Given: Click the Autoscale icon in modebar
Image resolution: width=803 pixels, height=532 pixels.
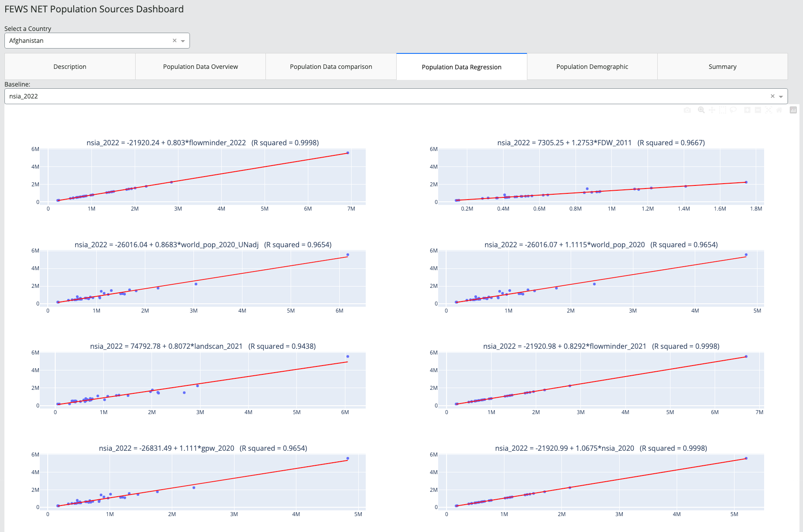Looking at the screenshot, I should (x=769, y=110).
